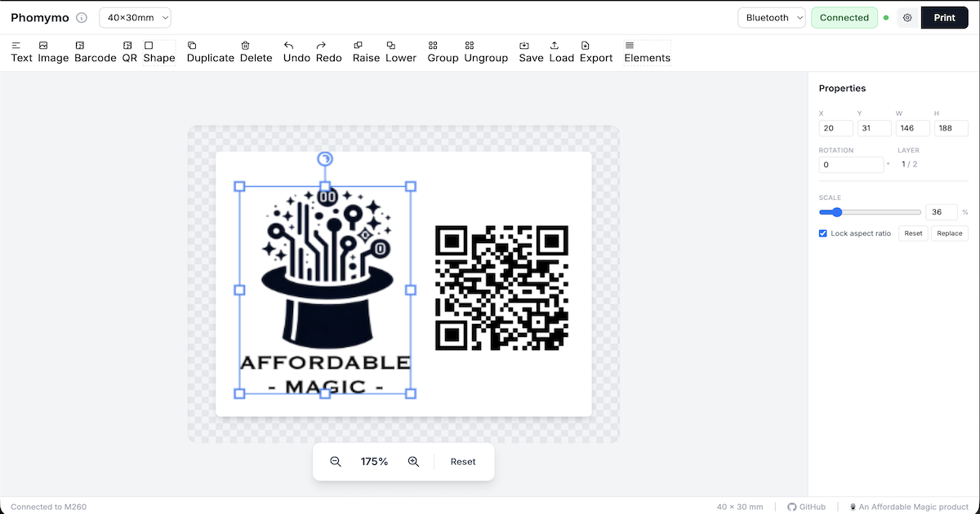Load a saved label design

562,52
